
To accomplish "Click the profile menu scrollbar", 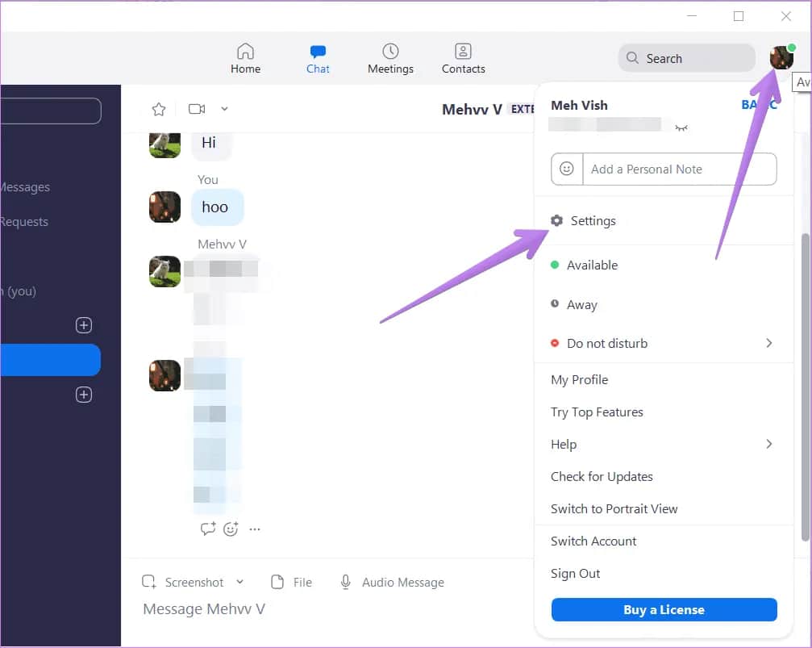I will [x=804, y=387].
